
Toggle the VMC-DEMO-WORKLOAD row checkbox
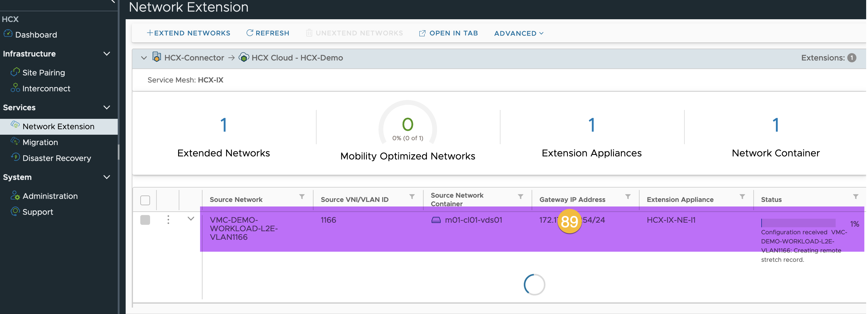tap(145, 220)
